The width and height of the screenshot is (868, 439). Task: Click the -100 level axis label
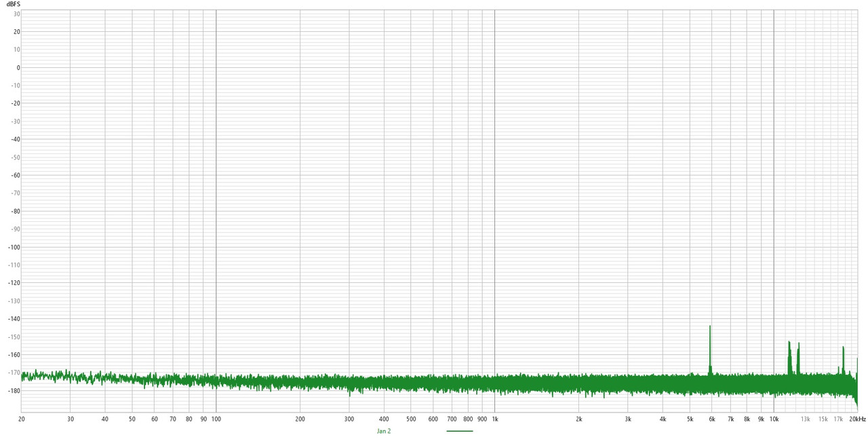[14, 247]
